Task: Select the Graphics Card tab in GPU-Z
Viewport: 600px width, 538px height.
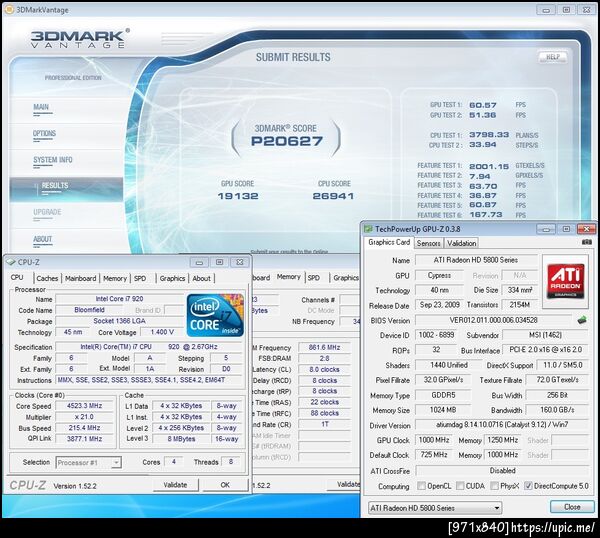Action: pos(389,242)
